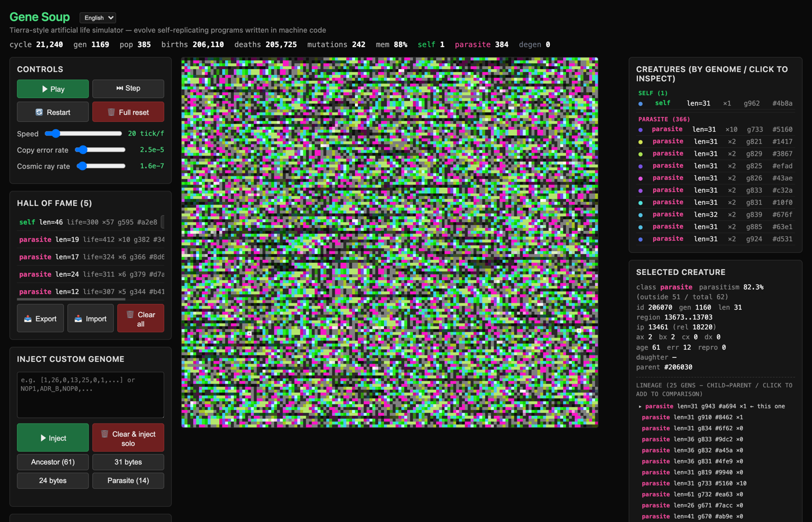Viewport: 812px width, 522px height.
Task: Click the yellow dot of parasite #1417
Action: point(640,142)
